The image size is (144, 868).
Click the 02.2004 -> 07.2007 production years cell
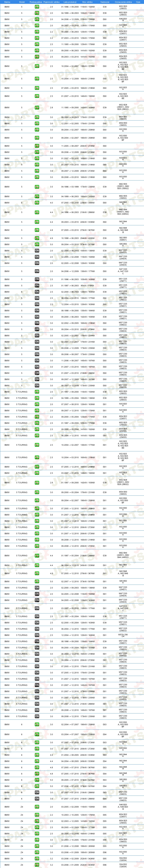point(70,724)
